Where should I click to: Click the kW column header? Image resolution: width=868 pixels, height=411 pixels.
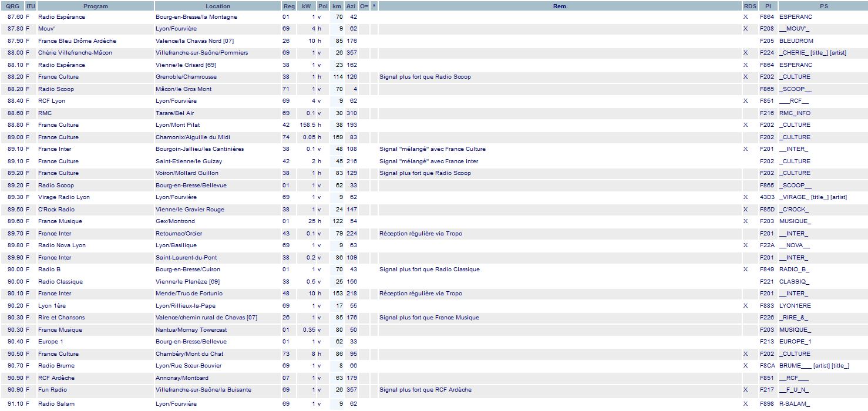click(306, 6)
